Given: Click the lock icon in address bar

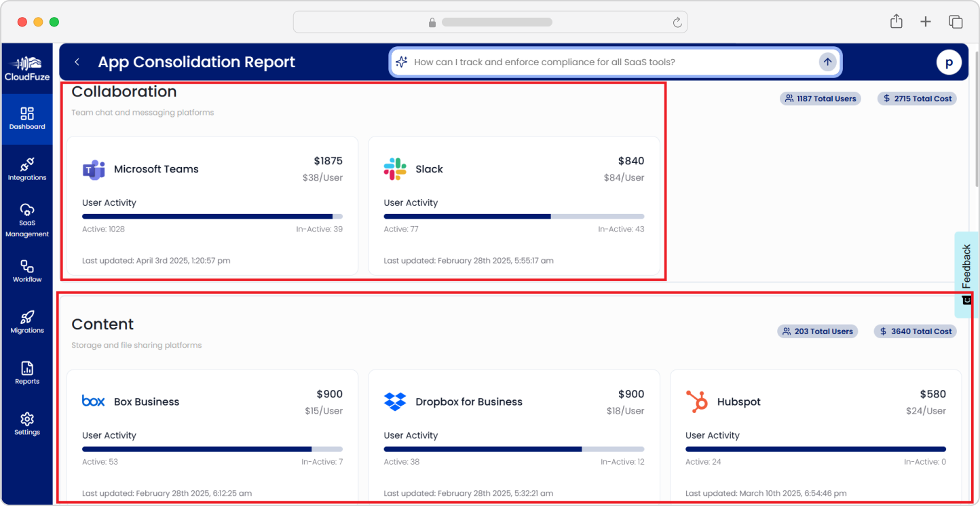Looking at the screenshot, I should coord(432,22).
